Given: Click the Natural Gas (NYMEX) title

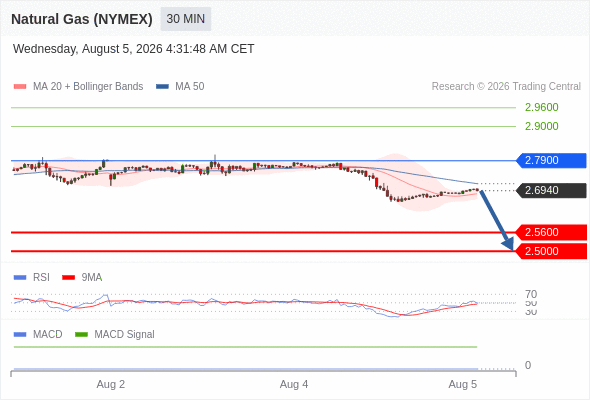Looking at the screenshot, I should 82,19.
